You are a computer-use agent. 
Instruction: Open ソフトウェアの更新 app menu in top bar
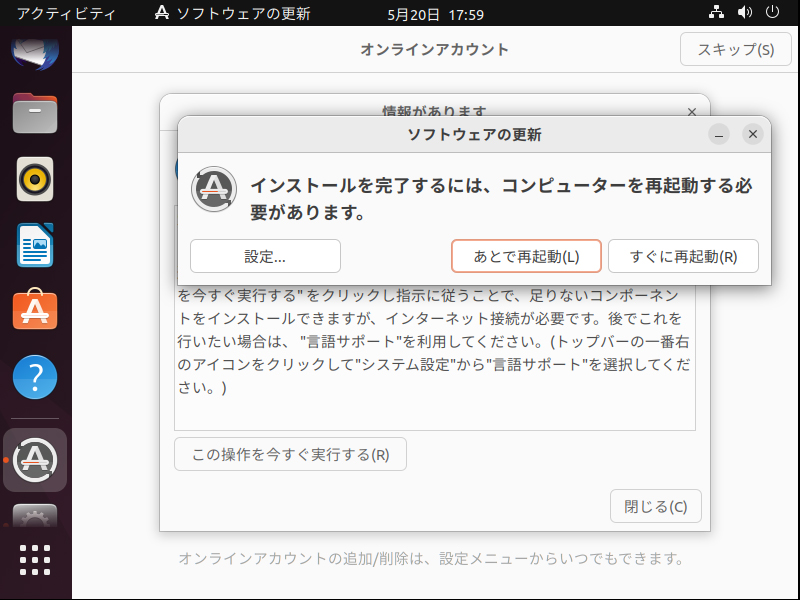pyautogui.click(x=233, y=13)
